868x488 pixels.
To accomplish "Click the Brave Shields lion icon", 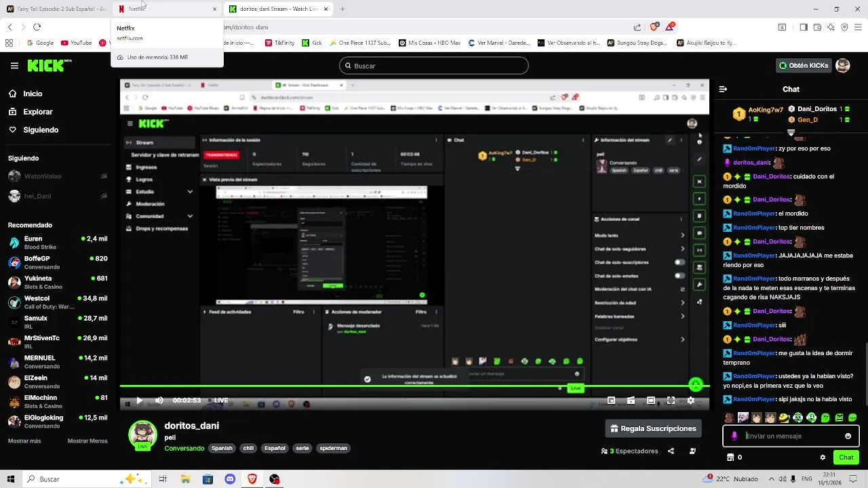I will (x=654, y=27).
